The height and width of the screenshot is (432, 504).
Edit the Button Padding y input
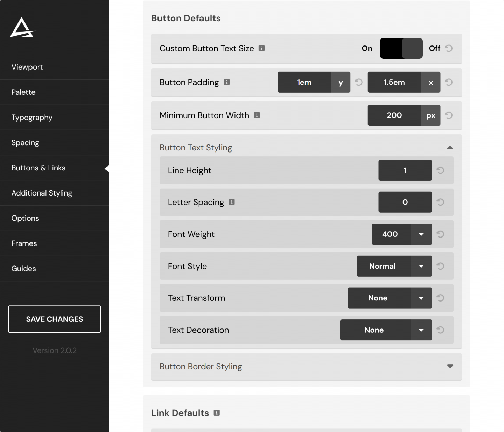(x=304, y=82)
